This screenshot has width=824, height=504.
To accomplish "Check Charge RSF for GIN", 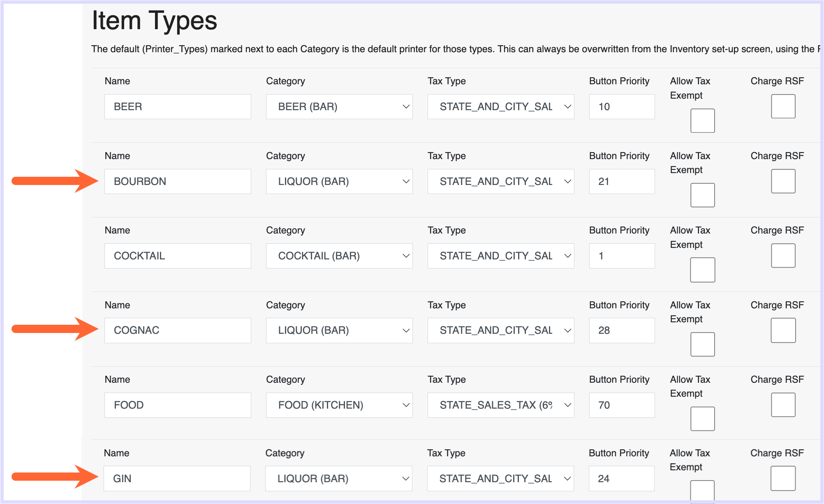I will tap(782, 478).
